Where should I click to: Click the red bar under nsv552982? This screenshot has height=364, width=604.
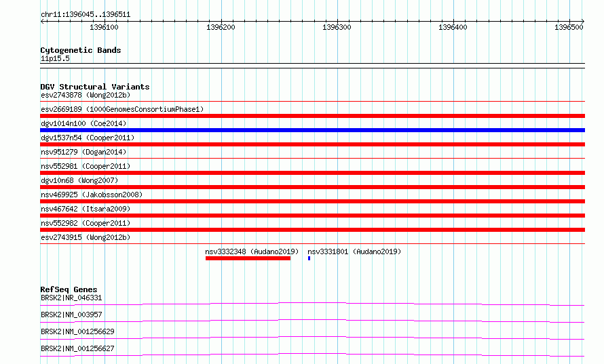pos(312,230)
